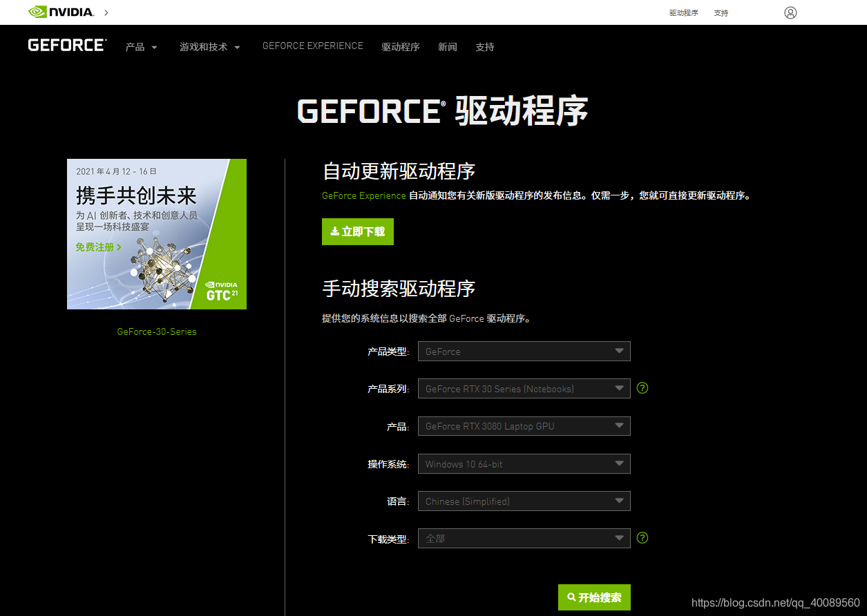Open 支持 link in the top white bar
This screenshot has width=867, height=616.
pos(721,13)
